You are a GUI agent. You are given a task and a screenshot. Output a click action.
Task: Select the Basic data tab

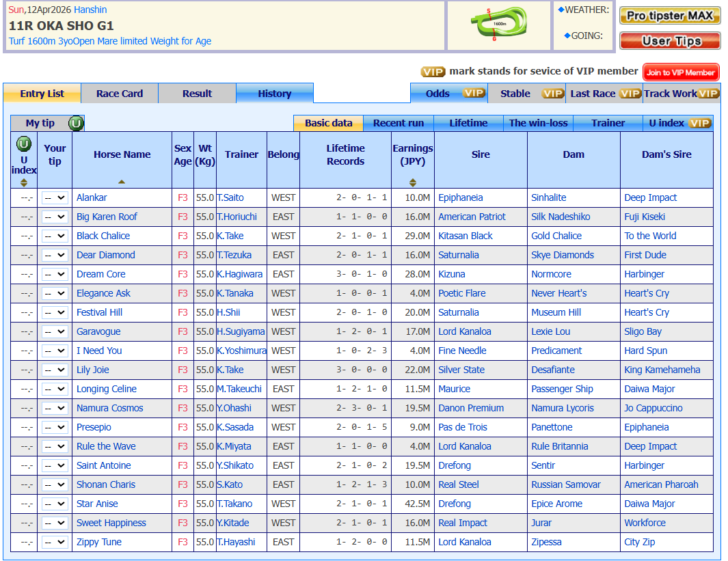pos(329,123)
